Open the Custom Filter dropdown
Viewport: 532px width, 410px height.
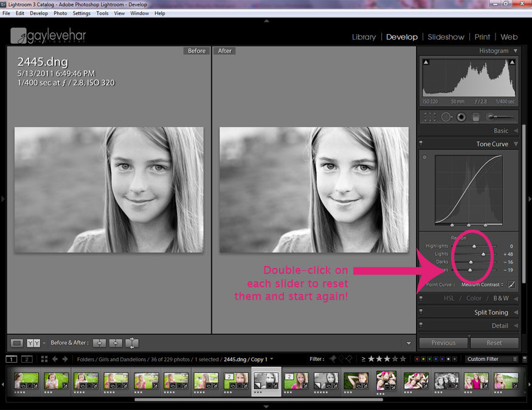click(x=491, y=359)
